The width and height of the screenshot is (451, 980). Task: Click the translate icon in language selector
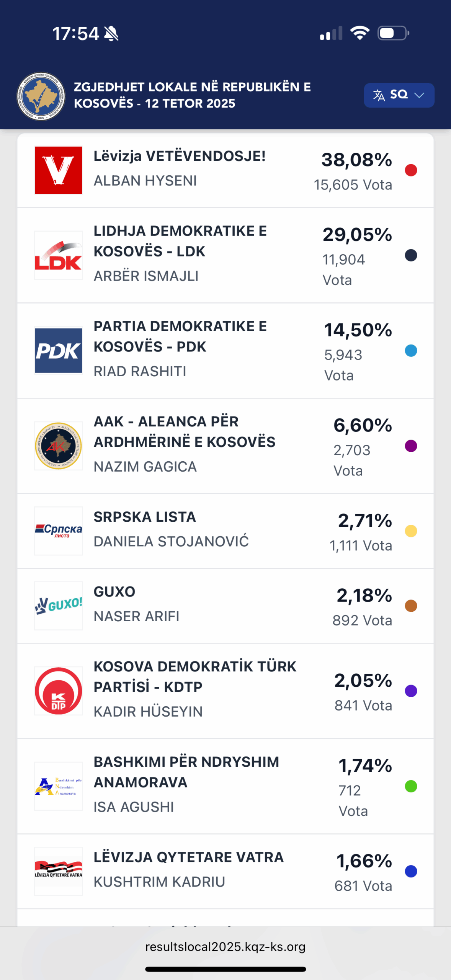coord(379,95)
